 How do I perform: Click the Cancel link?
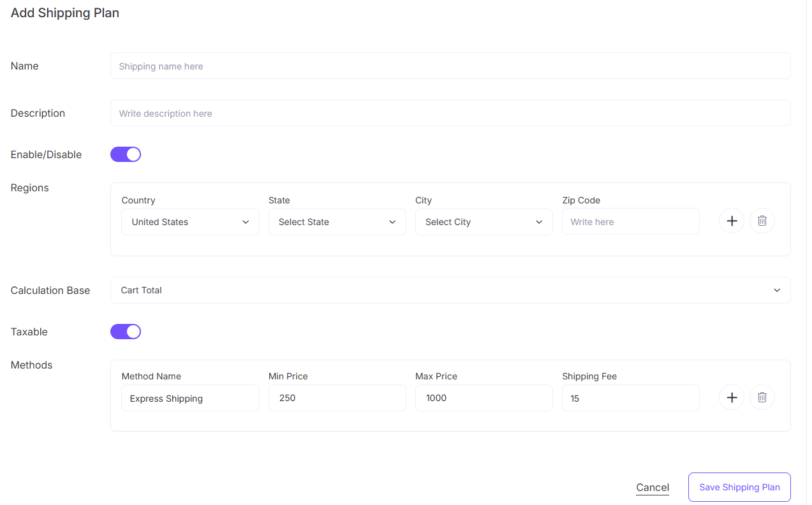coord(653,488)
